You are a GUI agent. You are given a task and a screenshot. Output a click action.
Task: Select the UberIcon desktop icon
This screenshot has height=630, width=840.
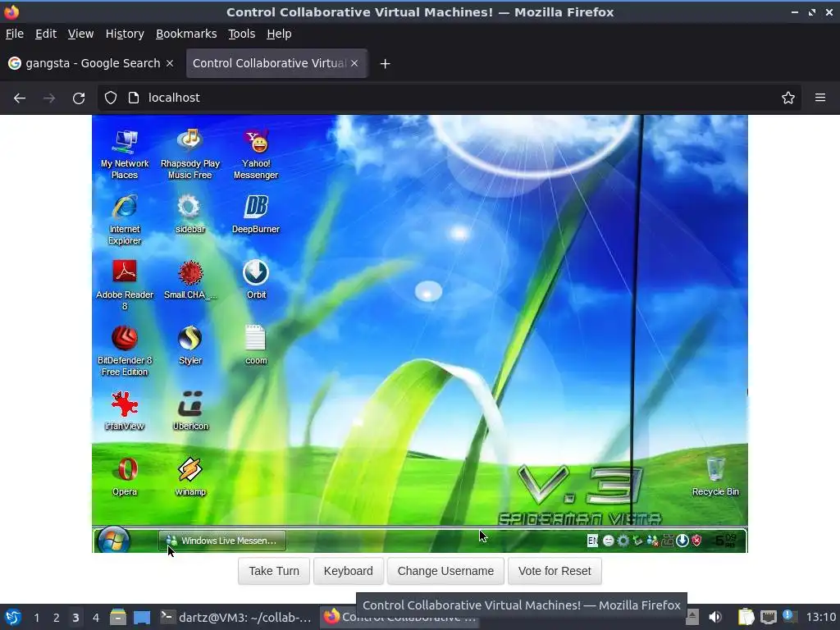point(190,411)
